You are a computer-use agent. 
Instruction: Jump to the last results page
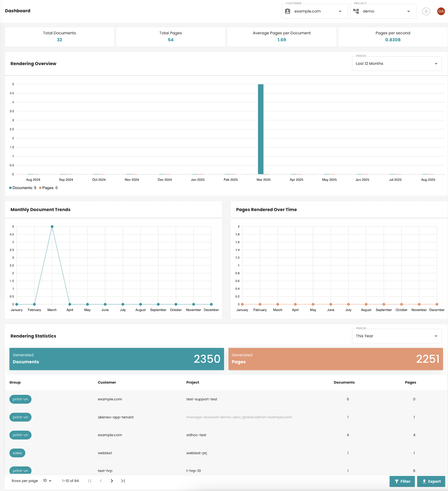click(123, 481)
